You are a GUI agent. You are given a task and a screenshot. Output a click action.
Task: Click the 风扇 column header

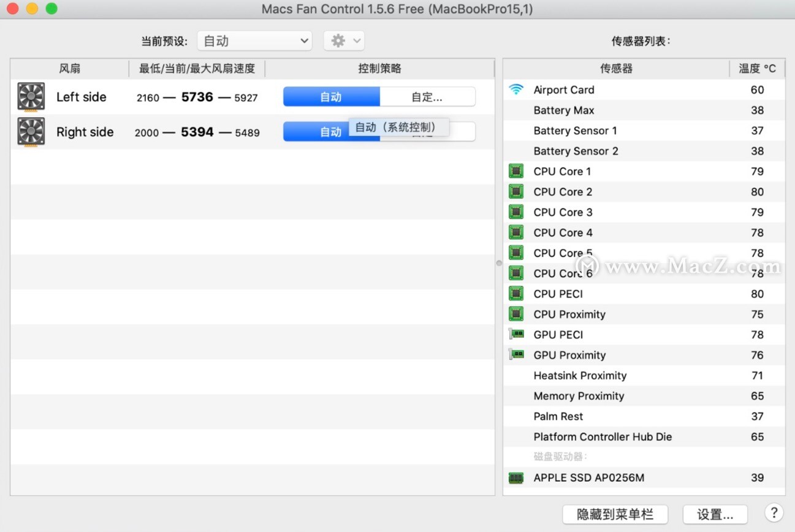tap(69, 69)
